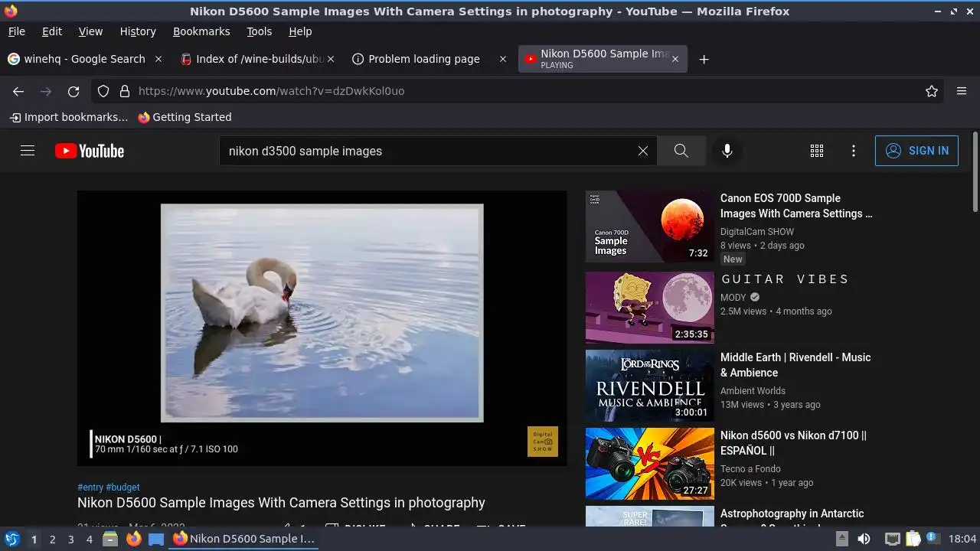Image resolution: width=980 pixels, height=551 pixels.
Task: Open GUITAR VIBES video title
Action: coord(785,279)
